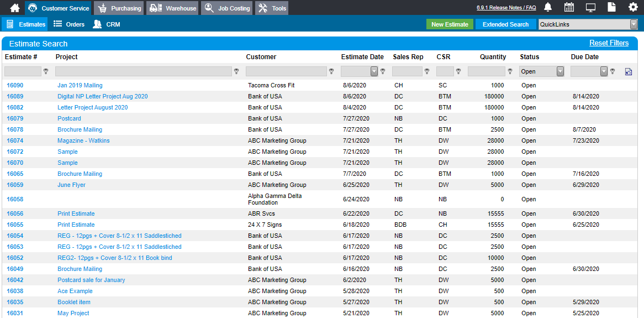
Task: Open Postcard sale for January project
Action: tap(91, 280)
